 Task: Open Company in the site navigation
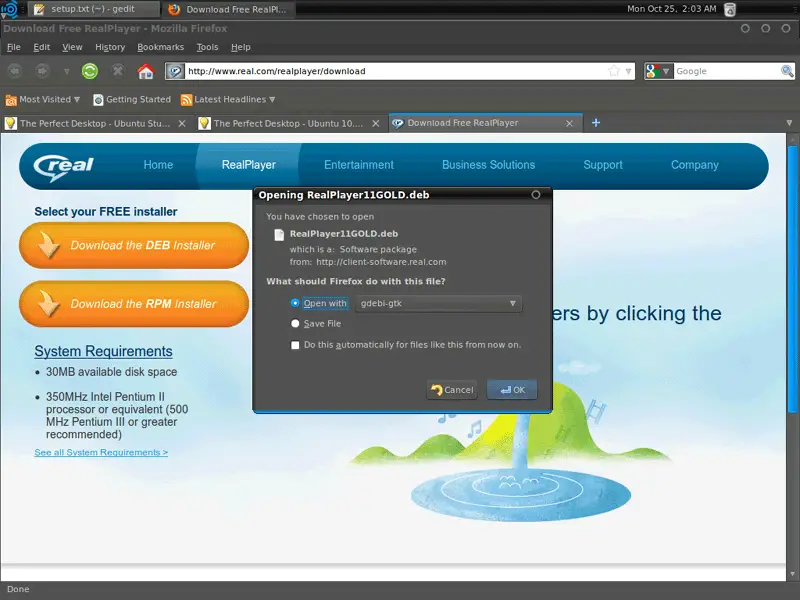[694, 165]
